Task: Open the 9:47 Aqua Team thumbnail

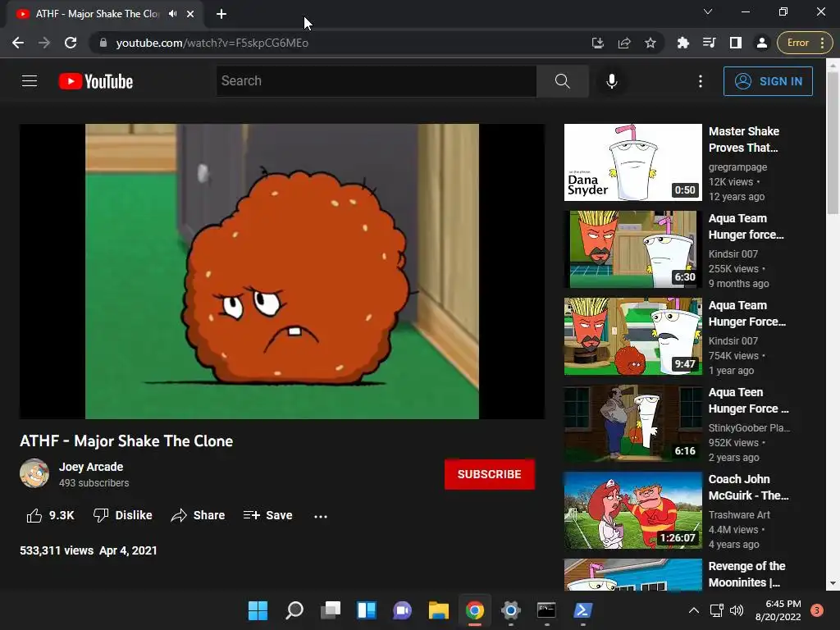Action: coord(632,336)
